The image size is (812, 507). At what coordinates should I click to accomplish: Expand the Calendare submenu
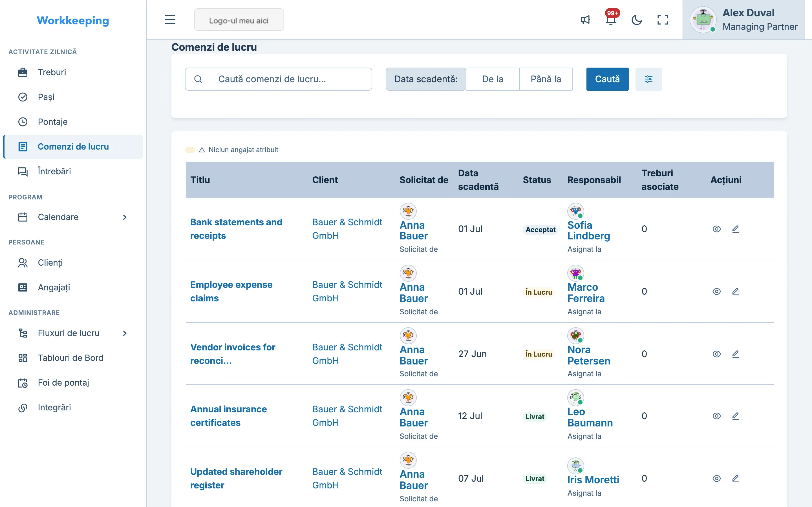(125, 217)
